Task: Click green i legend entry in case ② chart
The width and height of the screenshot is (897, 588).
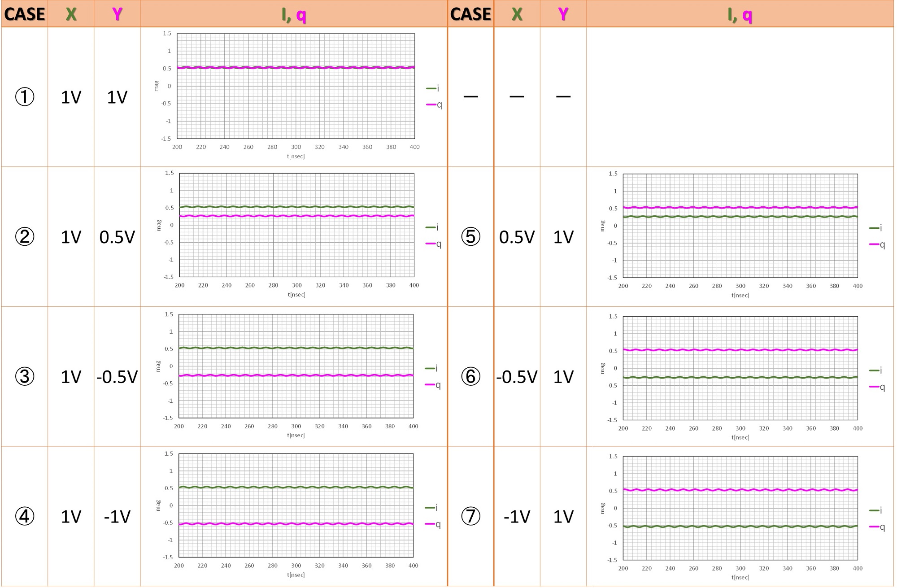Action: (x=432, y=227)
